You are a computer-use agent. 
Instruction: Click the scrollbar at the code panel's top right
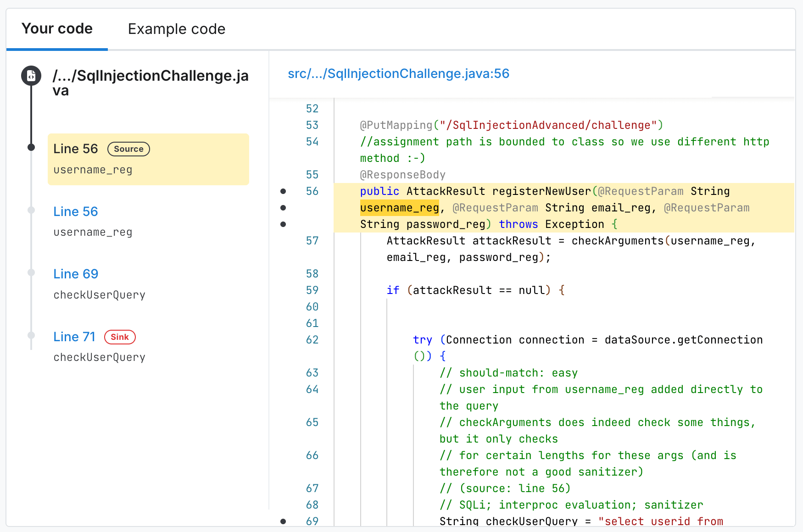[753, 97]
